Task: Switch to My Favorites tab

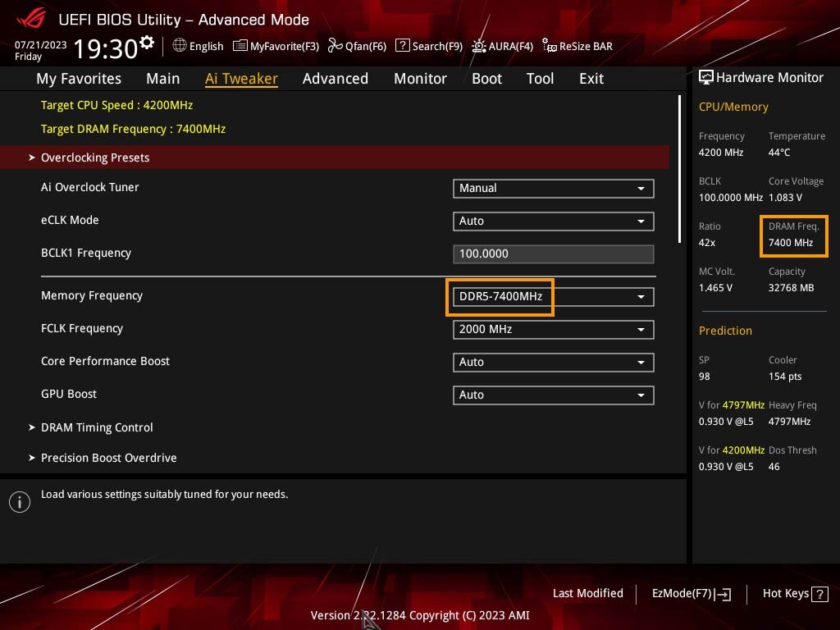Action: pyautogui.click(x=79, y=79)
